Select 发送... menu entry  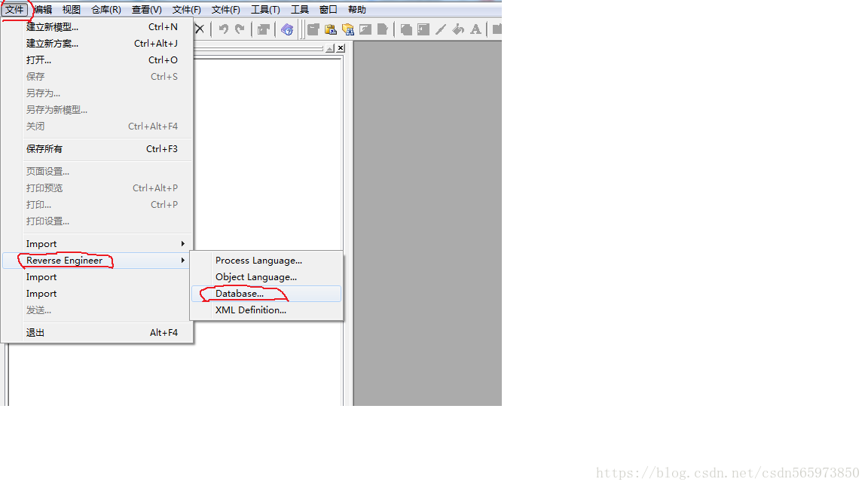(x=98, y=310)
